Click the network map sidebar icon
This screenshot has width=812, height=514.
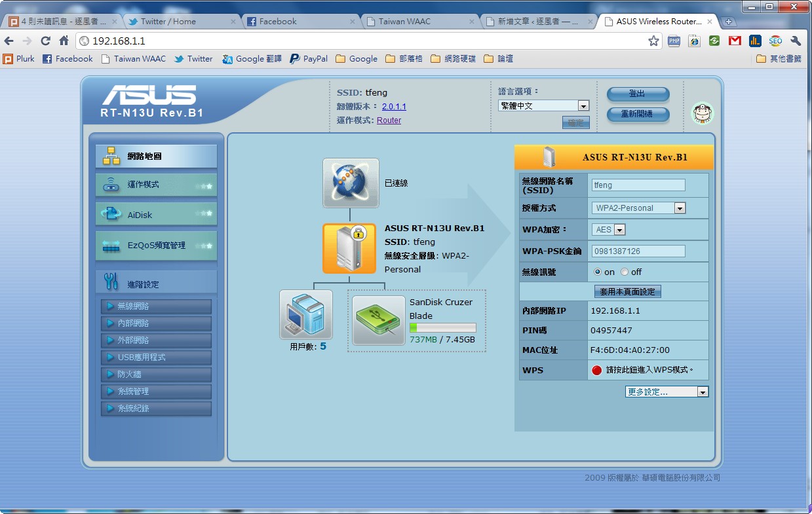tap(112, 156)
